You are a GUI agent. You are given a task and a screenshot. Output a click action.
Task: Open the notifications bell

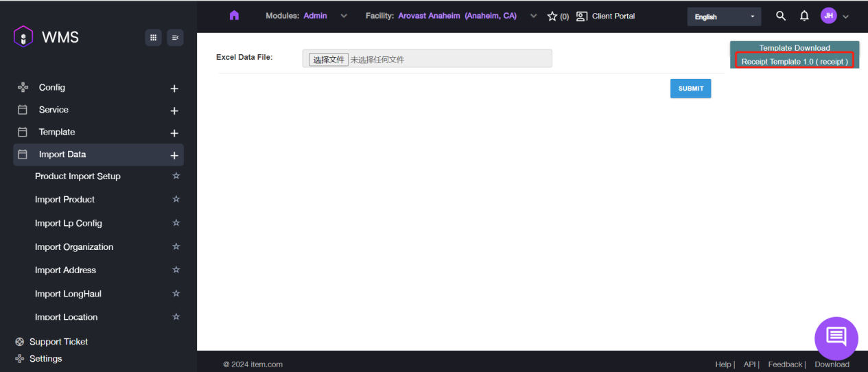pos(804,16)
